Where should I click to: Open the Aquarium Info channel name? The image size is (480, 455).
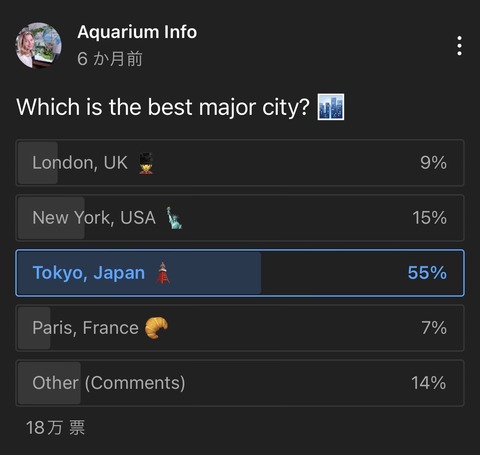coord(137,32)
